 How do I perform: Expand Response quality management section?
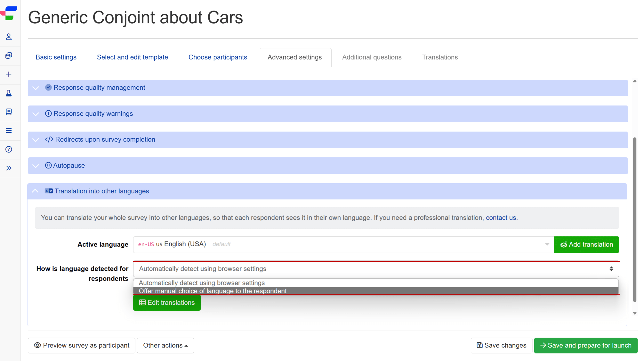(x=99, y=88)
